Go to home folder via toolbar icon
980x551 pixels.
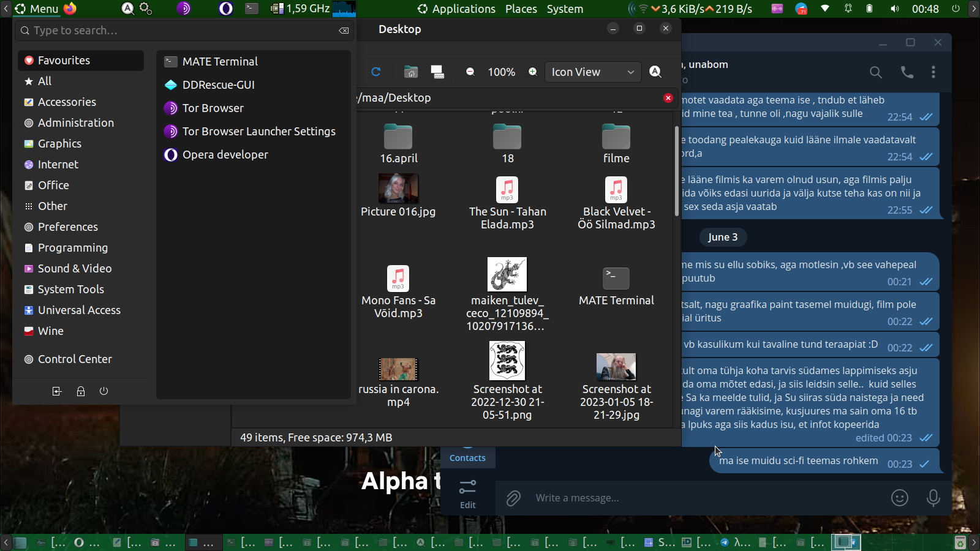410,72
